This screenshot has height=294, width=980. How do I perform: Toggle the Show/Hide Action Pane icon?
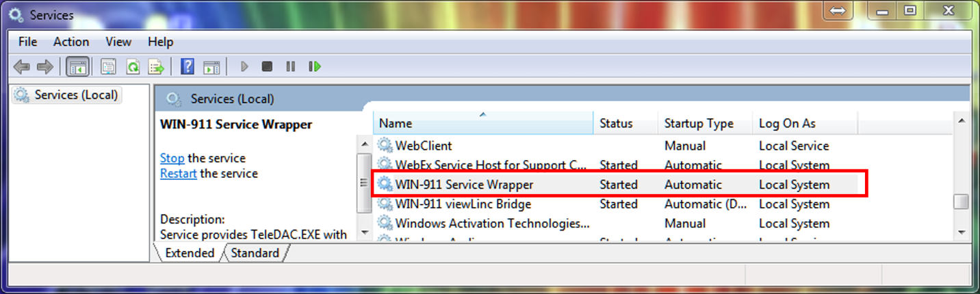coord(211,66)
